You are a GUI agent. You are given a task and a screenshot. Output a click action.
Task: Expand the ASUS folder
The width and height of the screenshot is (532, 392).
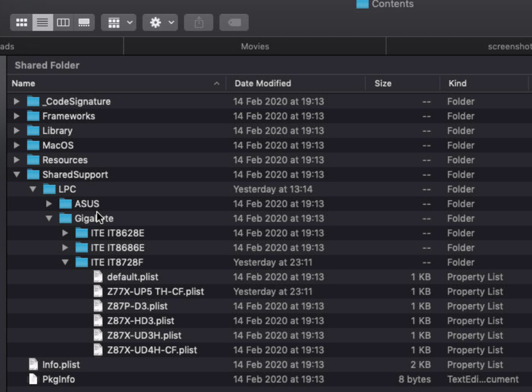(49, 204)
